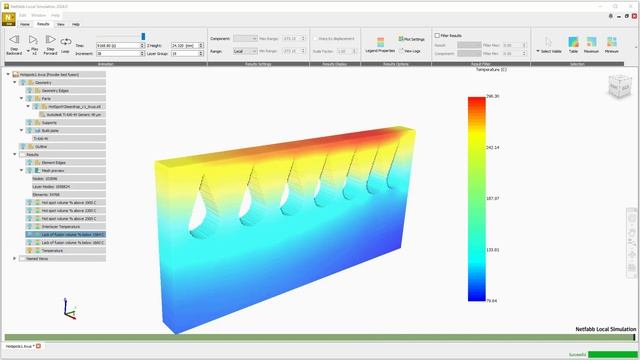Screen dimensions: 640x360
Task: Open the Range dropdown set to Local
Action: (x=245, y=51)
